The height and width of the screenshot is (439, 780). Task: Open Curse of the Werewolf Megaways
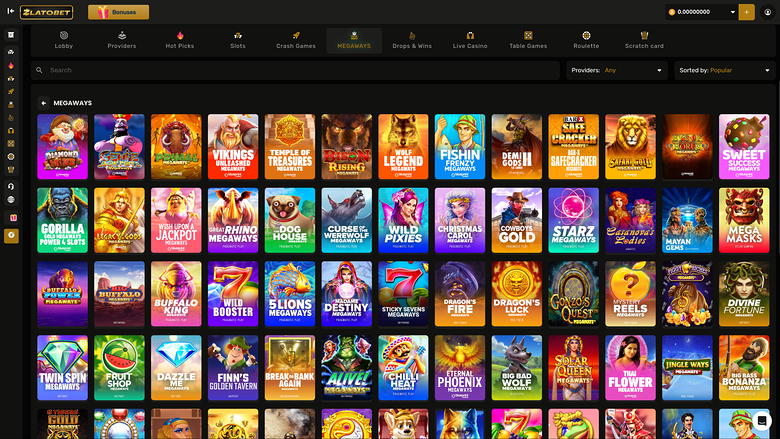[x=347, y=220]
